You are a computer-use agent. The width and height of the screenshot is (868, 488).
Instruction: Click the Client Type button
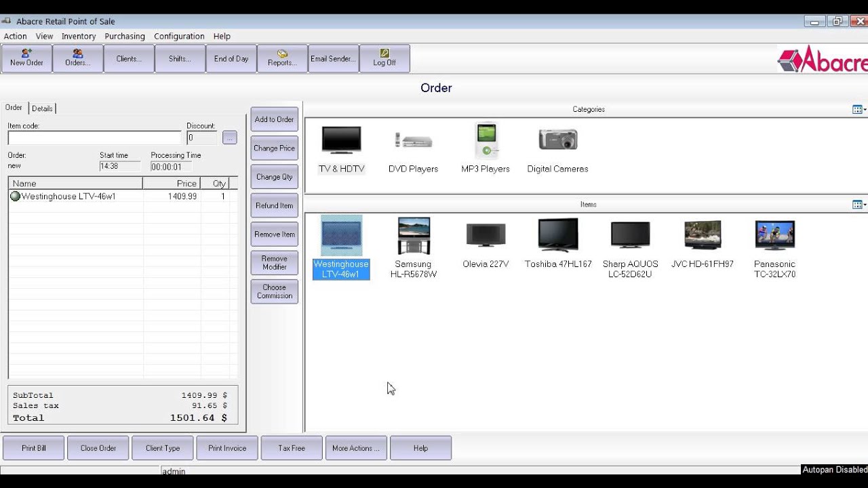pyautogui.click(x=163, y=448)
